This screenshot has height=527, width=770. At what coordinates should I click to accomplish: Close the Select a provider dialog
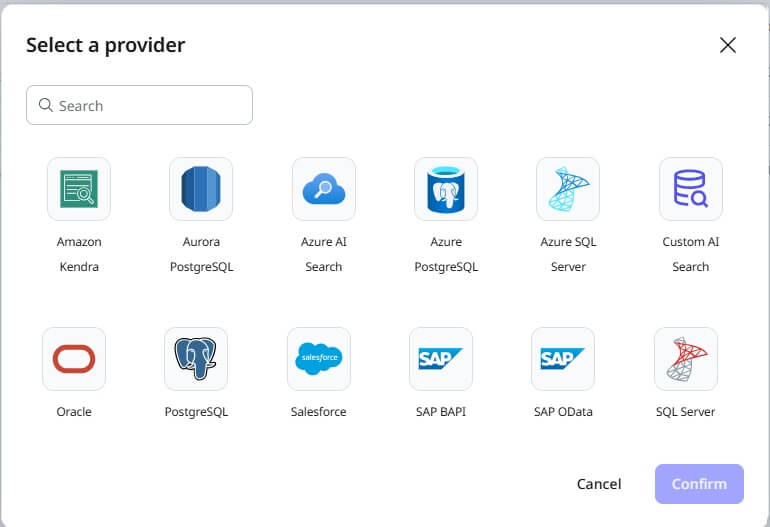(x=728, y=45)
